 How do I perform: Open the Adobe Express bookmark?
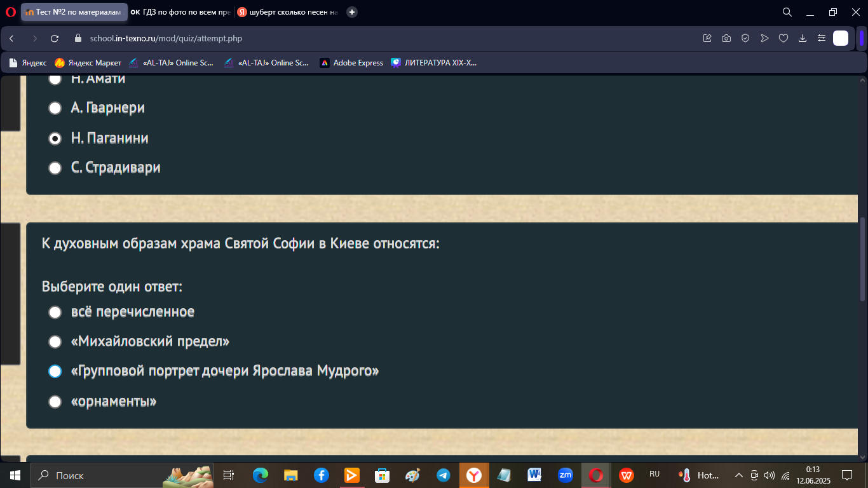[351, 63]
